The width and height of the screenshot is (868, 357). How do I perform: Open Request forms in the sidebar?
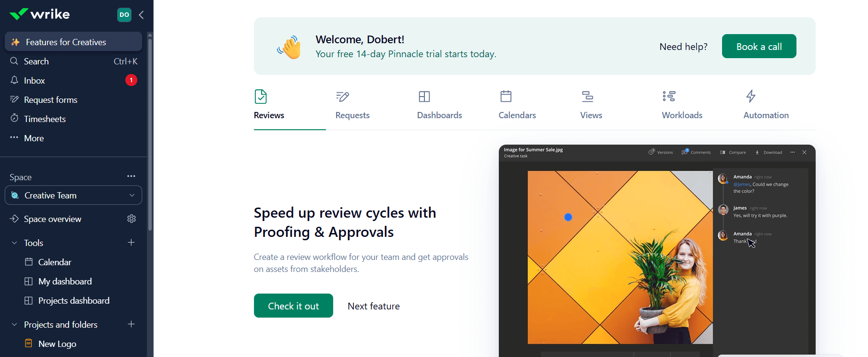73,99
